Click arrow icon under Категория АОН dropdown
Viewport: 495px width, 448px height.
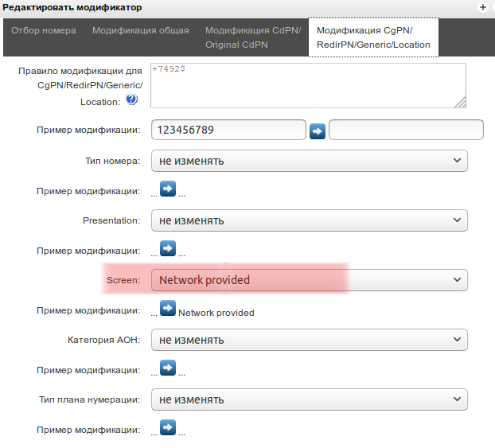168,368
